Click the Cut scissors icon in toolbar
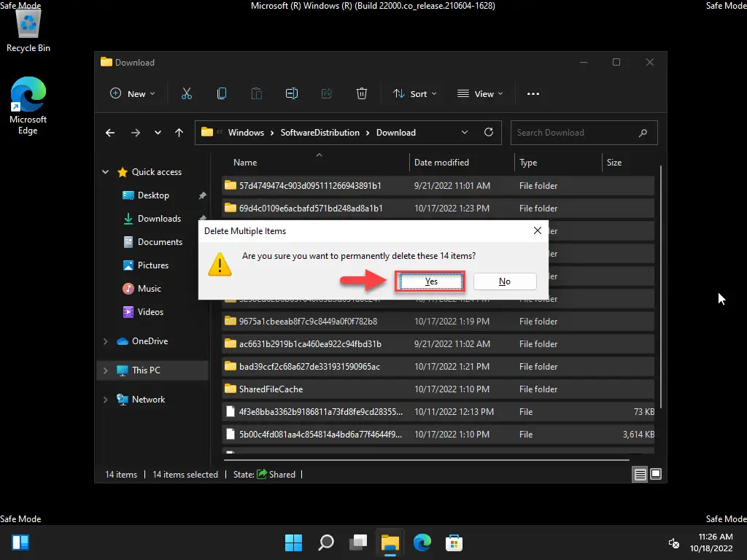Image resolution: width=747 pixels, height=560 pixels. pos(187,94)
